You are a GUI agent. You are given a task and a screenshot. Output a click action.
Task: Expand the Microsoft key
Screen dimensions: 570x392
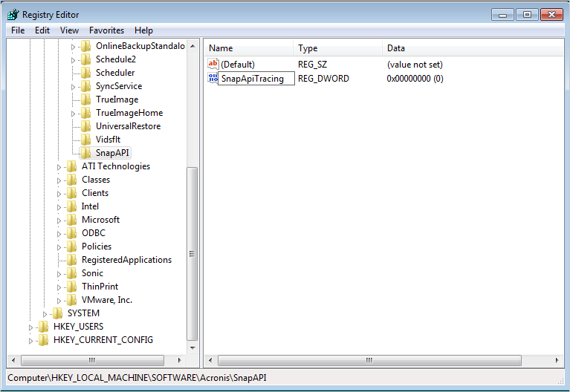[x=59, y=220]
